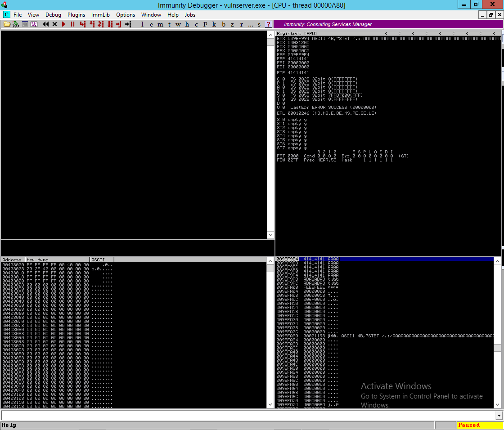Click the Go to address arrow icon
Screen dimensions: 504x430
128,24
